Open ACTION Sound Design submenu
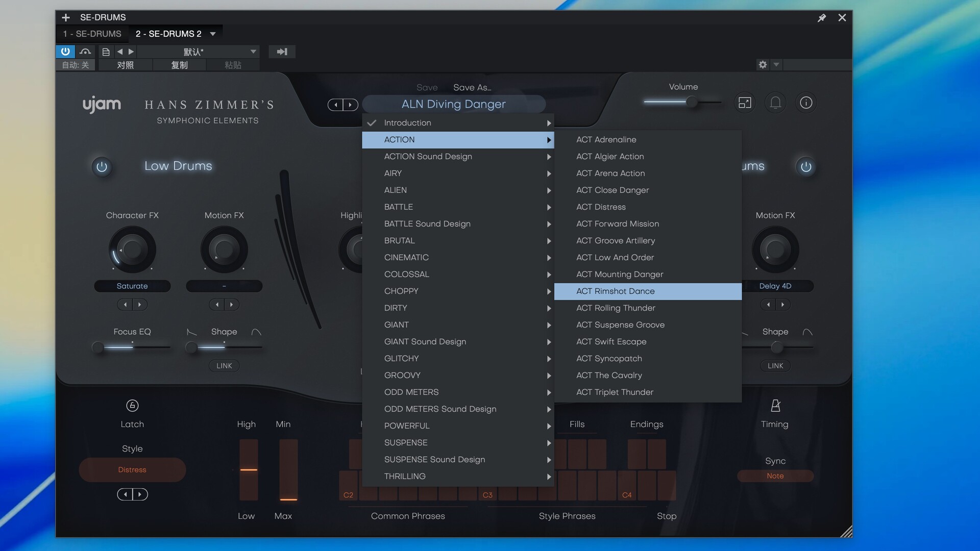The width and height of the screenshot is (980, 551). (458, 157)
